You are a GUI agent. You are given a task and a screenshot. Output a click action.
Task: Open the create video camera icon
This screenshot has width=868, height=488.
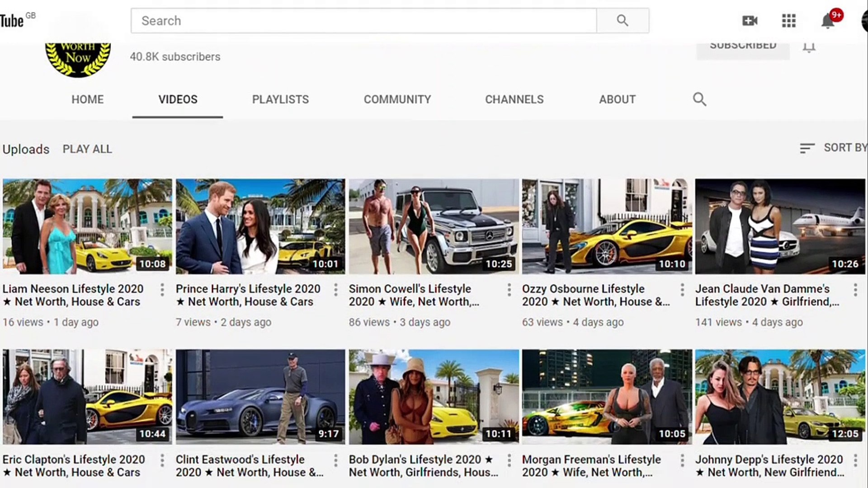(x=750, y=20)
